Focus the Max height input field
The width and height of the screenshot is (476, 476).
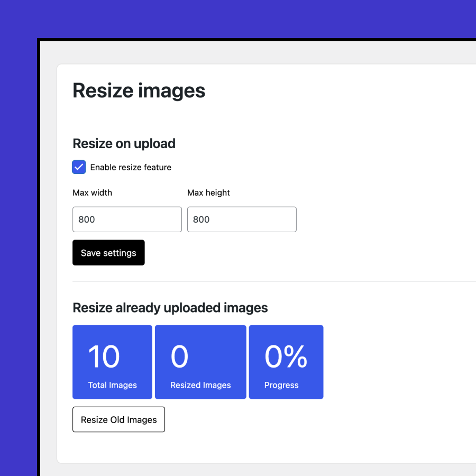point(242,219)
